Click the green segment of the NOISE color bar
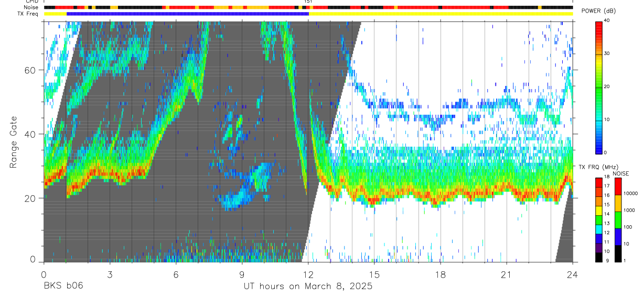The width and height of the screenshot is (644, 297). [x=617, y=219]
